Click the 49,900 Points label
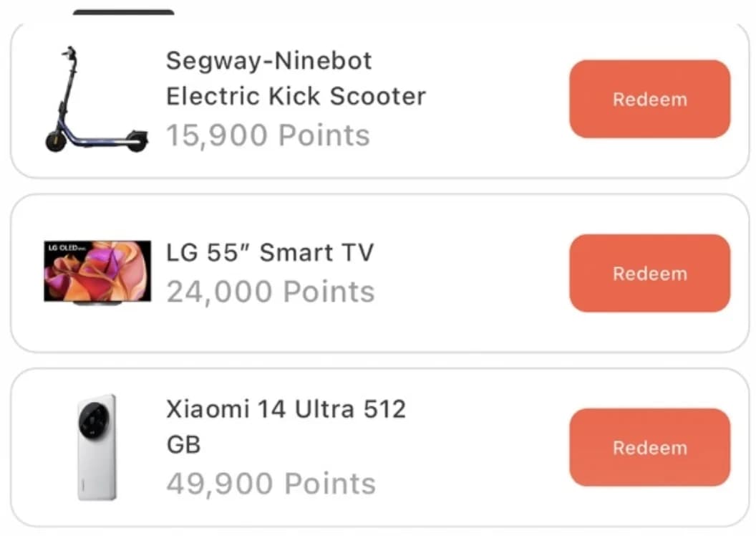Image resolution: width=756 pixels, height=536 pixels. [270, 483]
